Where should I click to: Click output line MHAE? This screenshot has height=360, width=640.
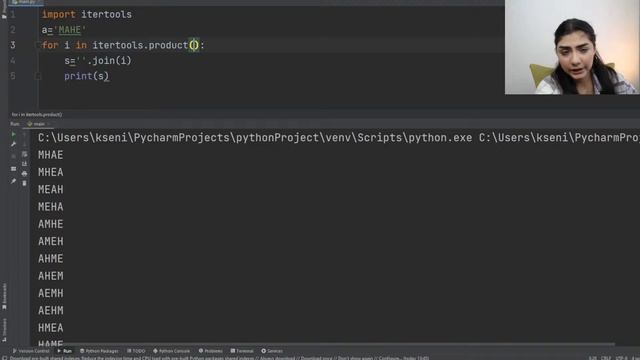(51, 155)
